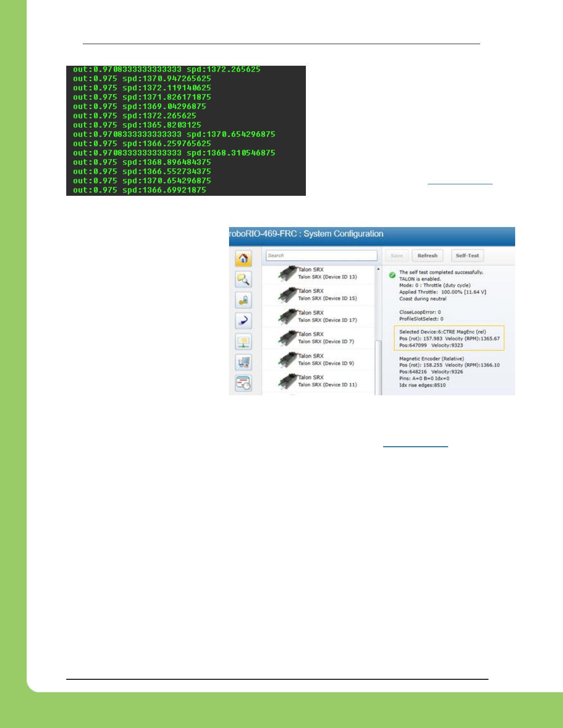Click the 'Idx rise edges:8510' line

tap(422, 386)
